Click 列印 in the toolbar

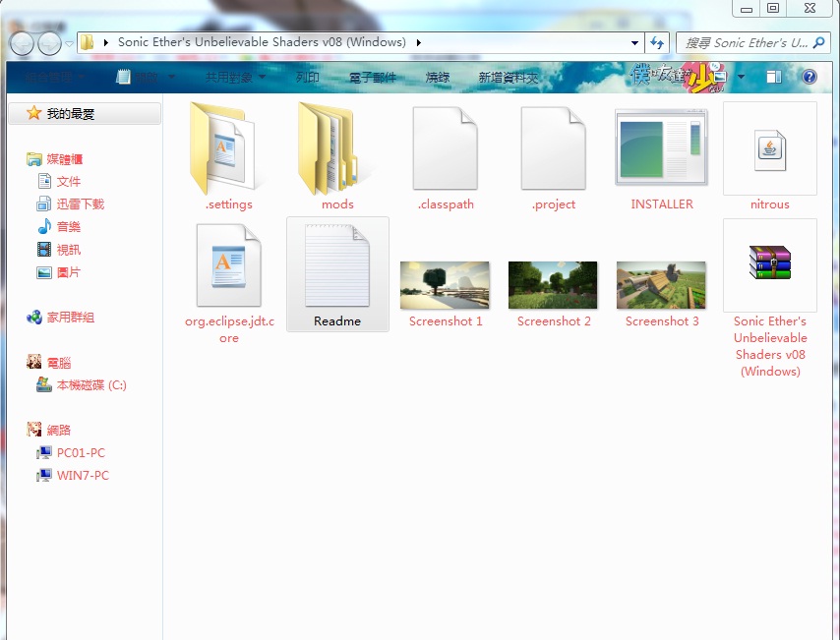click(x=308, y=77)
